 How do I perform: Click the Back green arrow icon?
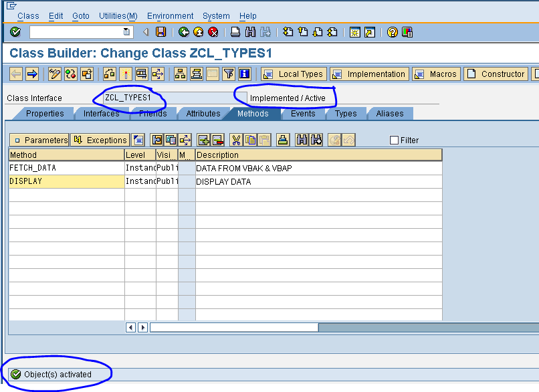coord(182,31)
